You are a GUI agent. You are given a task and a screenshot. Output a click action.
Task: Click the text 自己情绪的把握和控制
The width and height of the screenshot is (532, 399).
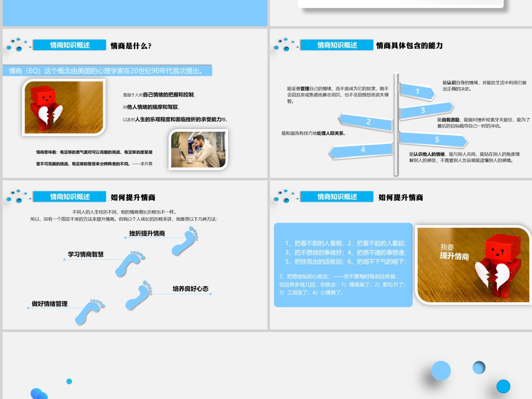coord(168,94)
